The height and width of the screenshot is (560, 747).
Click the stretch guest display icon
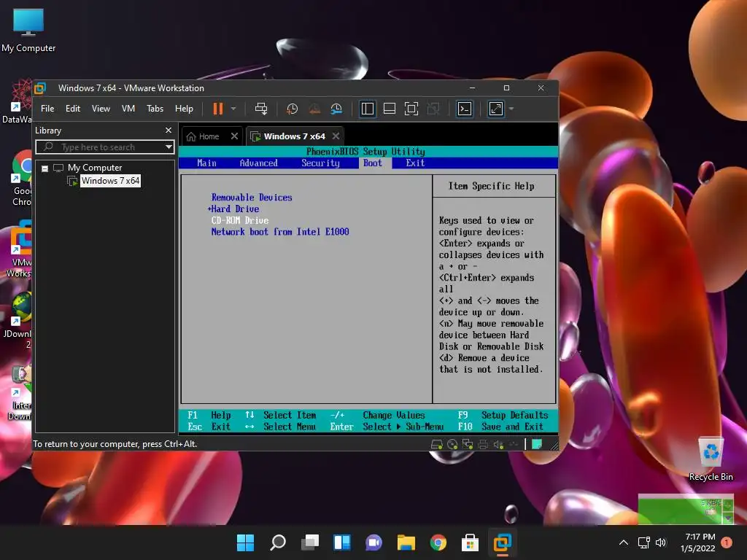[496, 109]
